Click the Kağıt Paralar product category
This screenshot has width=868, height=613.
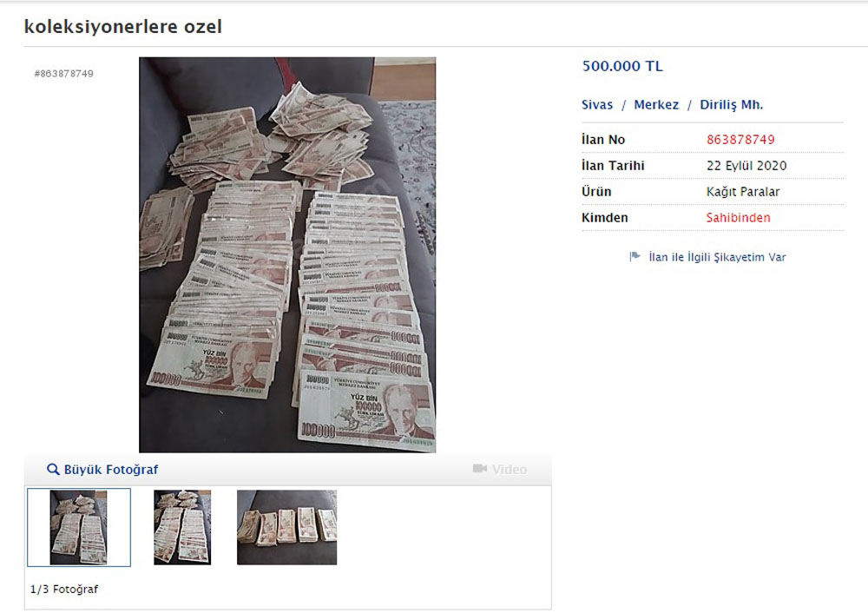click(x=743, y=192)
